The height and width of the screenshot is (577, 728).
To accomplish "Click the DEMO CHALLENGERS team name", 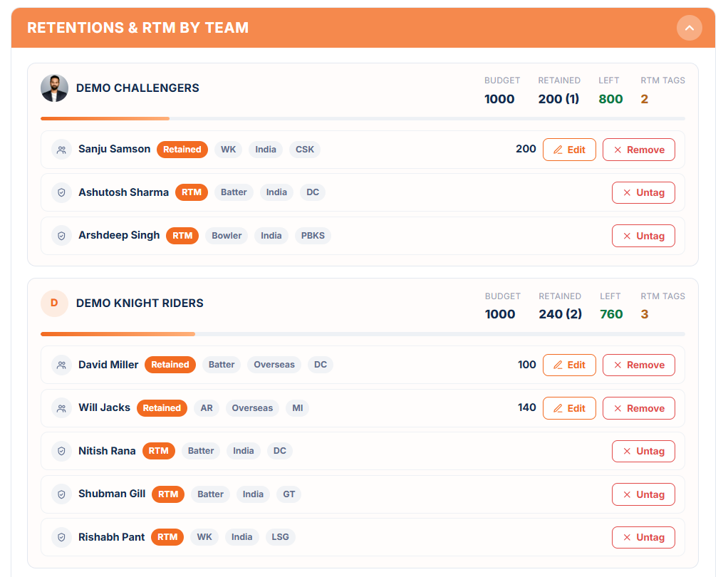I will [137, 88].
